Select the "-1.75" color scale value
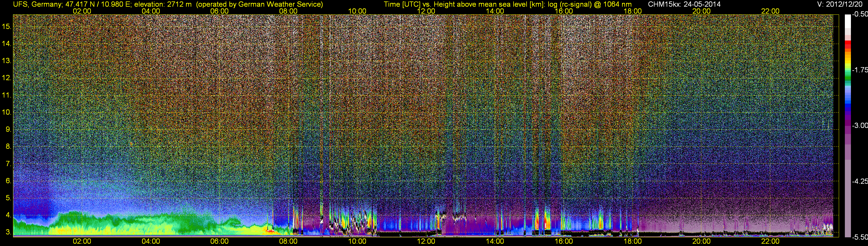Image resolution: width=868 pixels, height=246 pixels. point(860,70)
